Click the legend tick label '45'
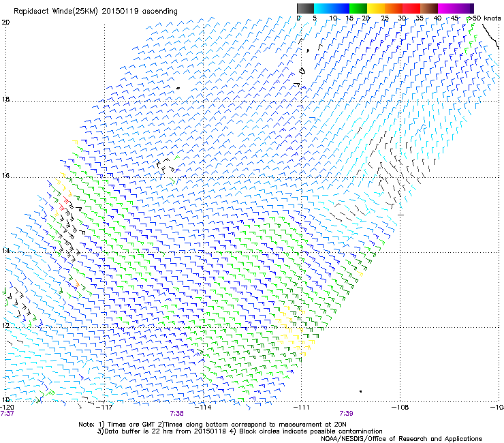The height and width of the screenshot is (443, 504). pyautogui.click(x=454, y=18)
